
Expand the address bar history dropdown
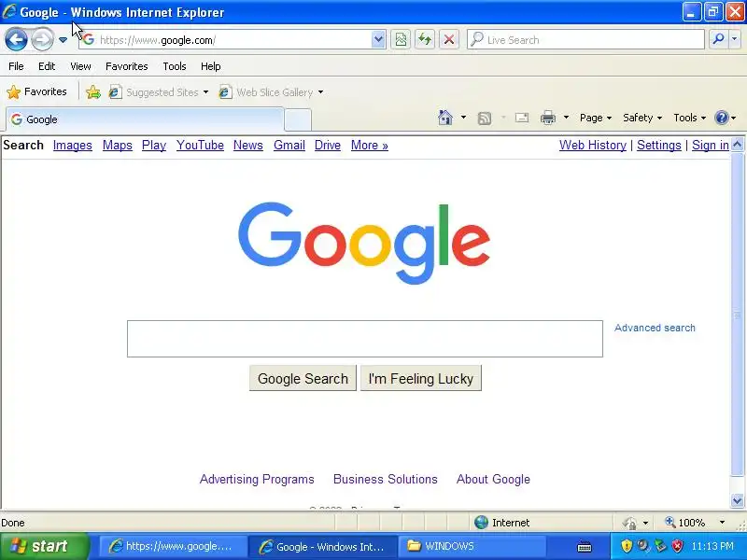coord(378,40)
